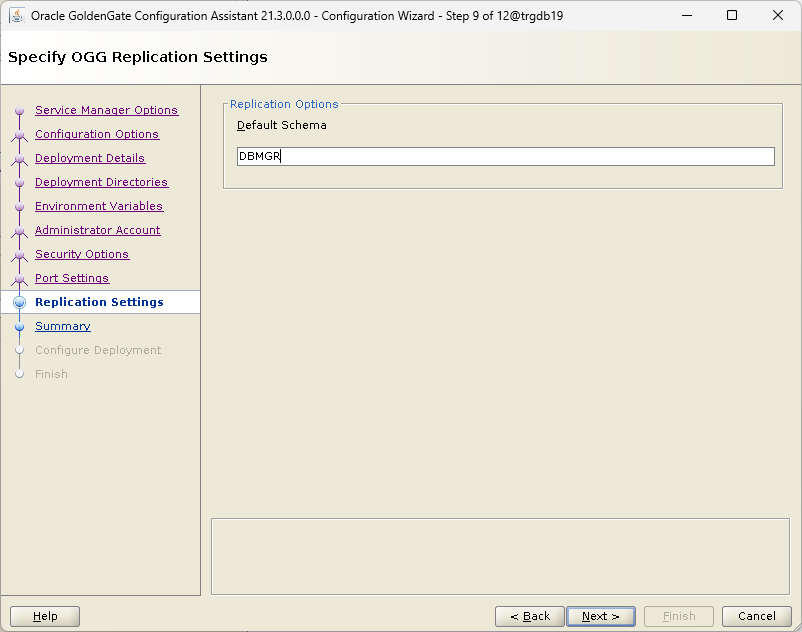This screenshot has height=632, width=802.
Task: Cancel the configuration wizard
Action: (x=756, y=616)
